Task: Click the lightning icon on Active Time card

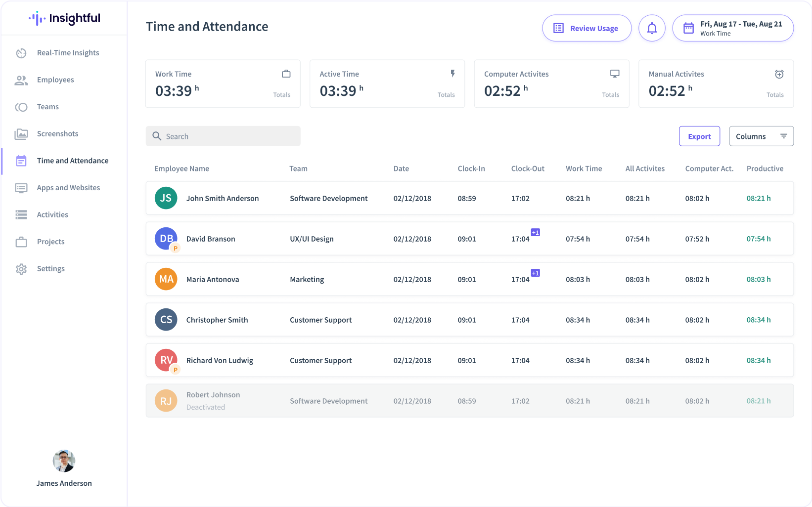Action: (452, 74)
